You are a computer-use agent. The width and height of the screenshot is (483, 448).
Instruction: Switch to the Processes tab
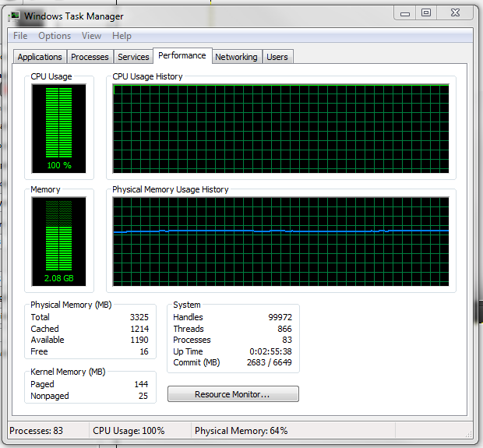(x=90, y=57)
